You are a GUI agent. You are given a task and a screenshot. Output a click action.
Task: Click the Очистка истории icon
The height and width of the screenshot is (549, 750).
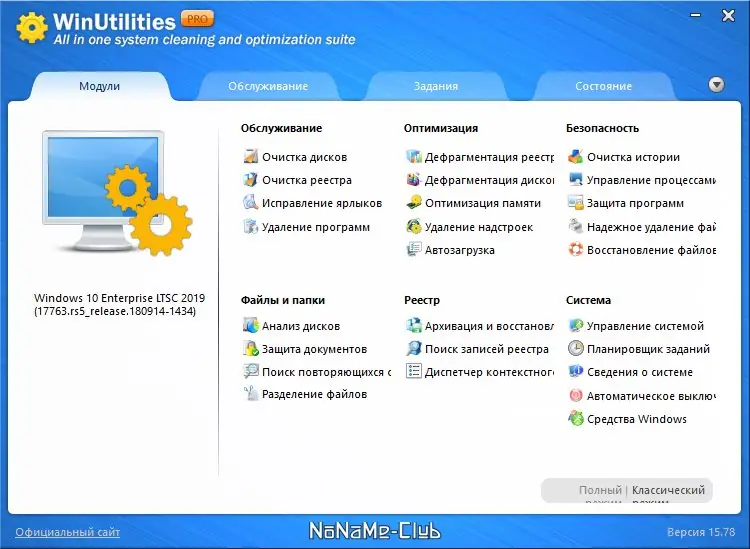coord(575,156)
